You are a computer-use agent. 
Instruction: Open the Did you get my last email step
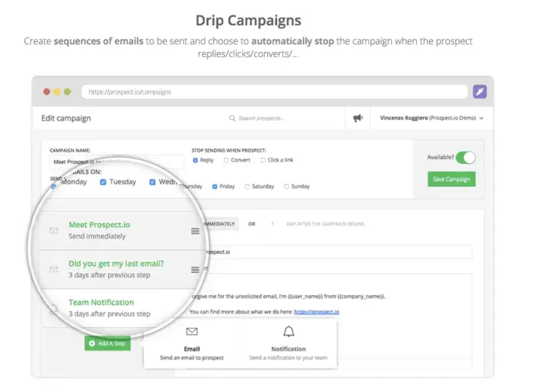(116, 264)
